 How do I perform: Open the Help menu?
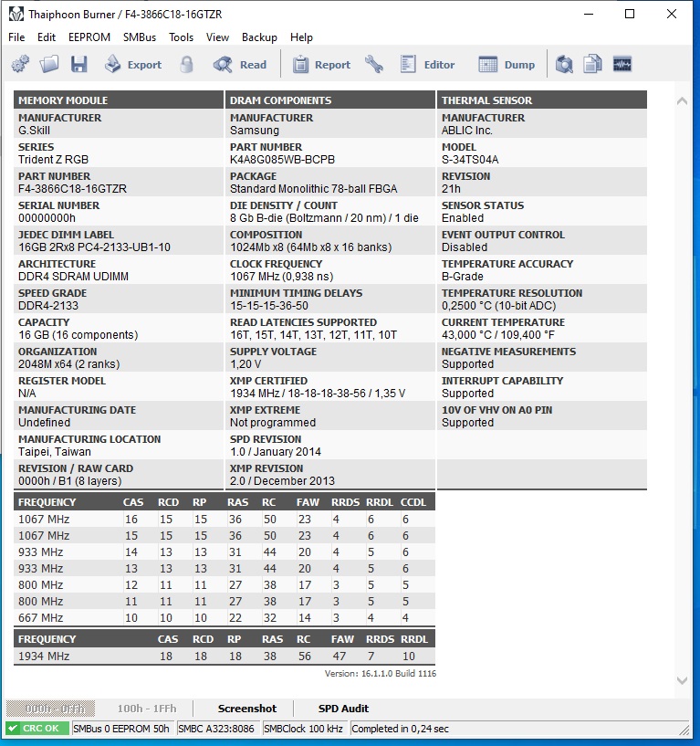point(301,37)
